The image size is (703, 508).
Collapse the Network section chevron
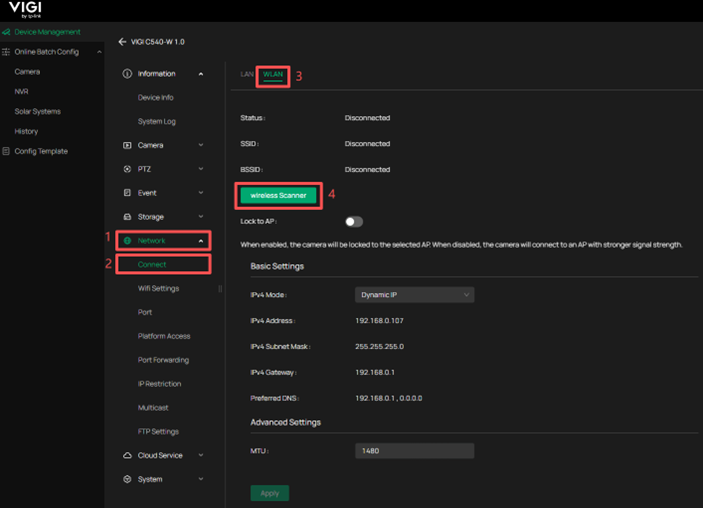201,241
